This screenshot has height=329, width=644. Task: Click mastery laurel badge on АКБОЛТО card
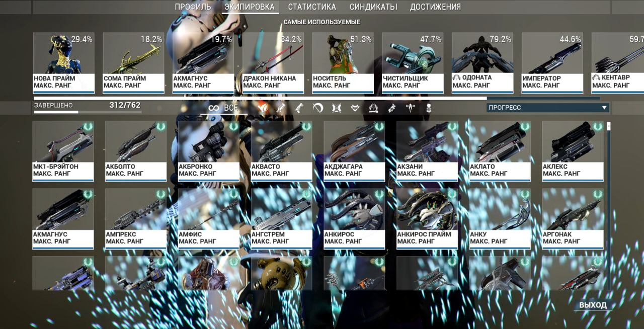[161, 126]
